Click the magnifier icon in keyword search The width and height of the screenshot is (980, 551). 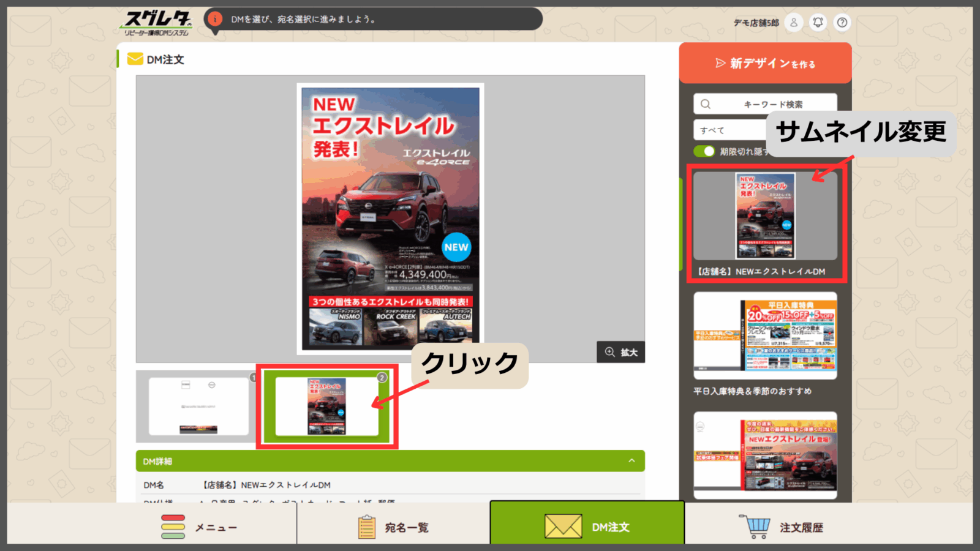click(706, 104)
